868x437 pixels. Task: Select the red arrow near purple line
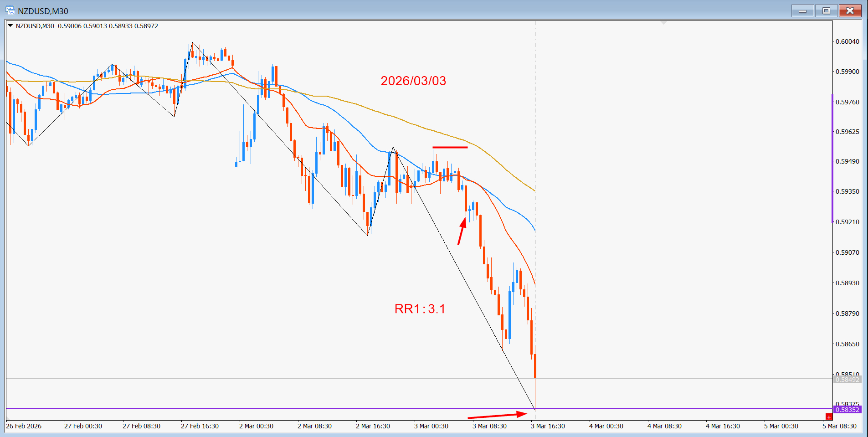497,415
